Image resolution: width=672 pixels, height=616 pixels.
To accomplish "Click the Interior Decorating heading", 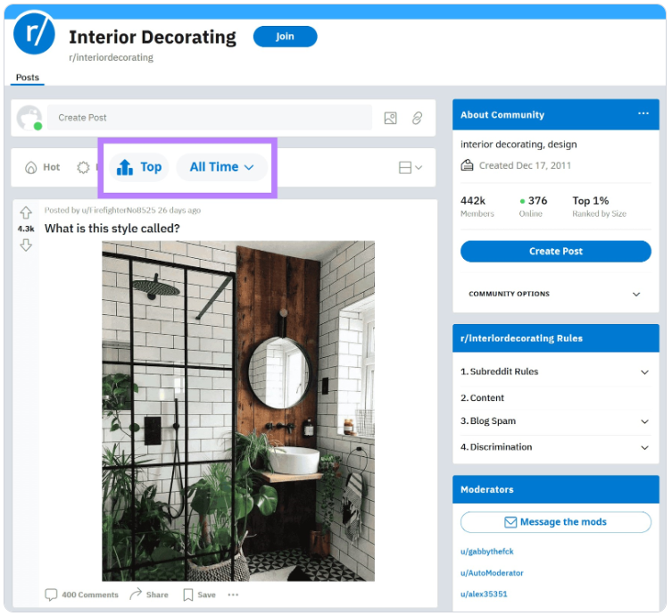I will (x=153, y=37).
